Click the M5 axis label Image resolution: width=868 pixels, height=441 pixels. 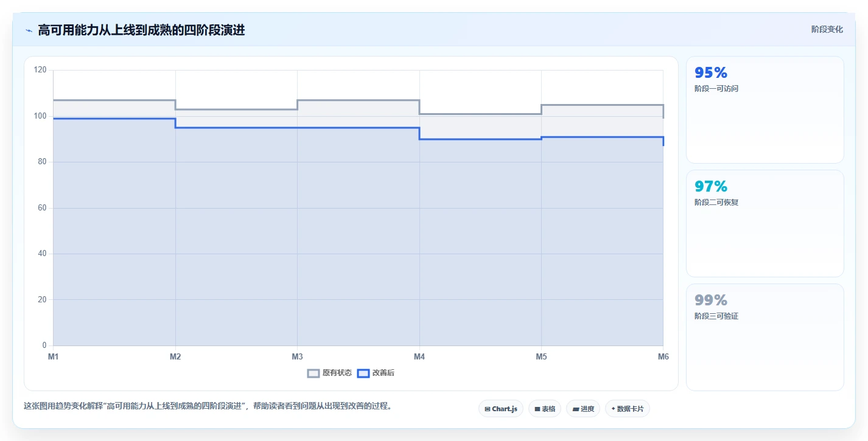pyautogui.click(x=541, y=356)
